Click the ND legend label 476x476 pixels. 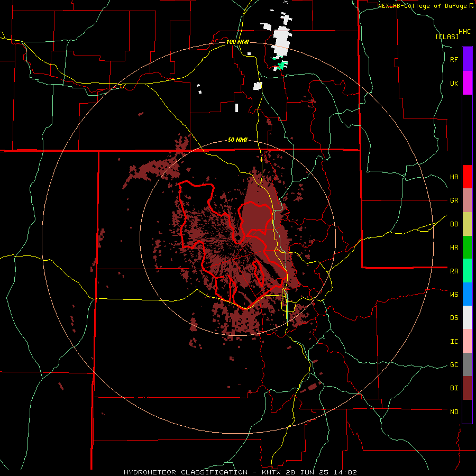454,412
